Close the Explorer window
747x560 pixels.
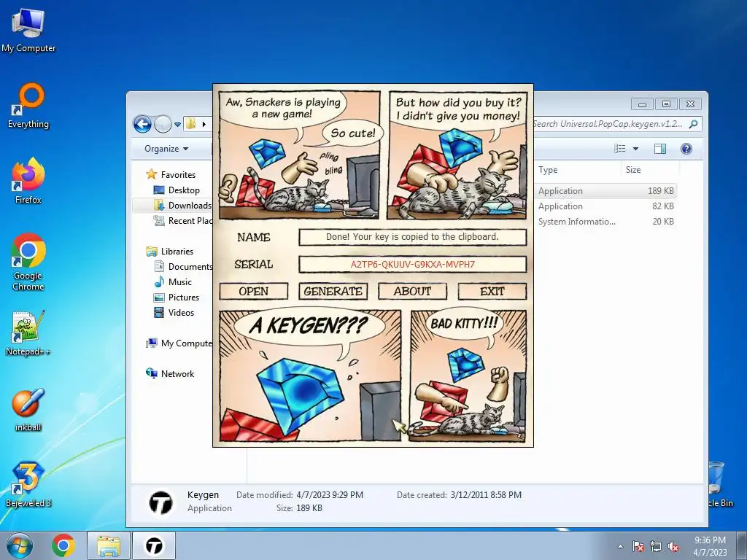pyautogui.click(x=690, y=104)
